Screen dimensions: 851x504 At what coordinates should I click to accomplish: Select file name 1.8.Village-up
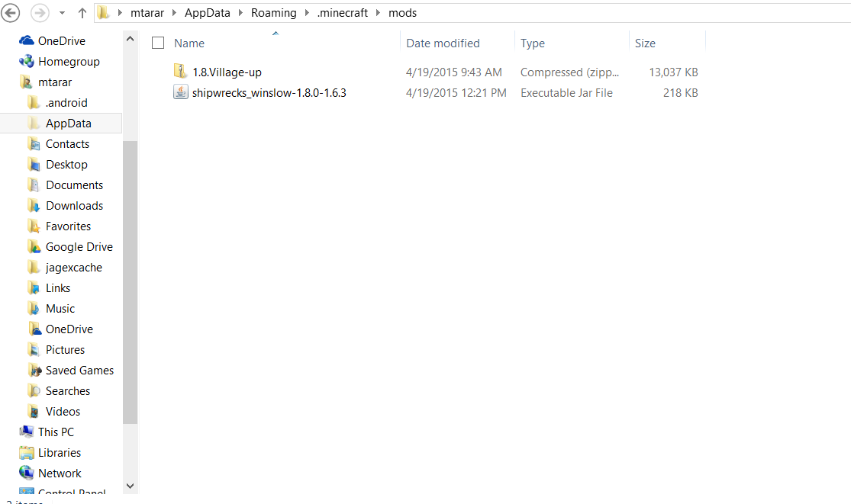(227, 72)
